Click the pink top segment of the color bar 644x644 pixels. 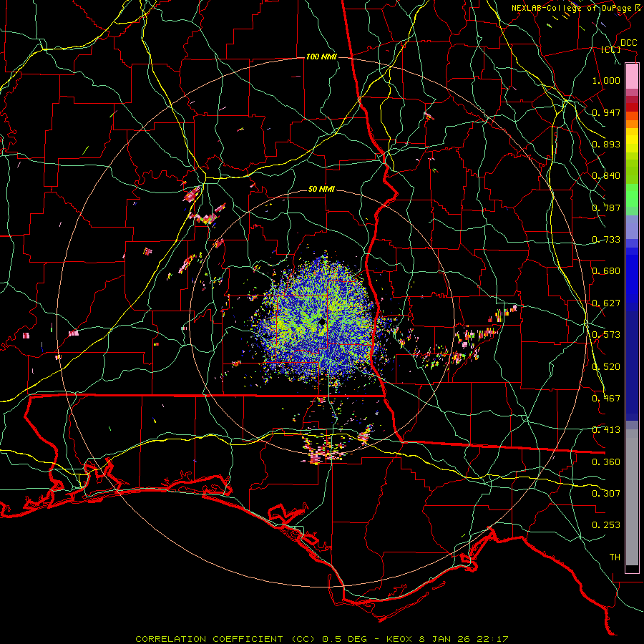coord(632,76)
